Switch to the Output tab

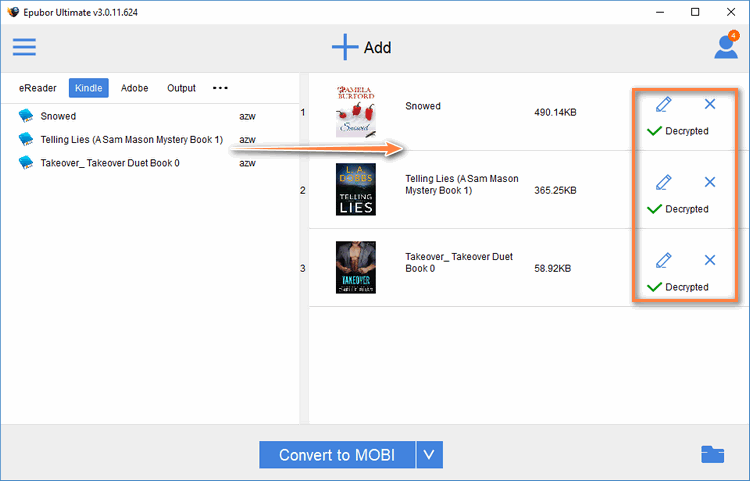click(x=181, y=88)
